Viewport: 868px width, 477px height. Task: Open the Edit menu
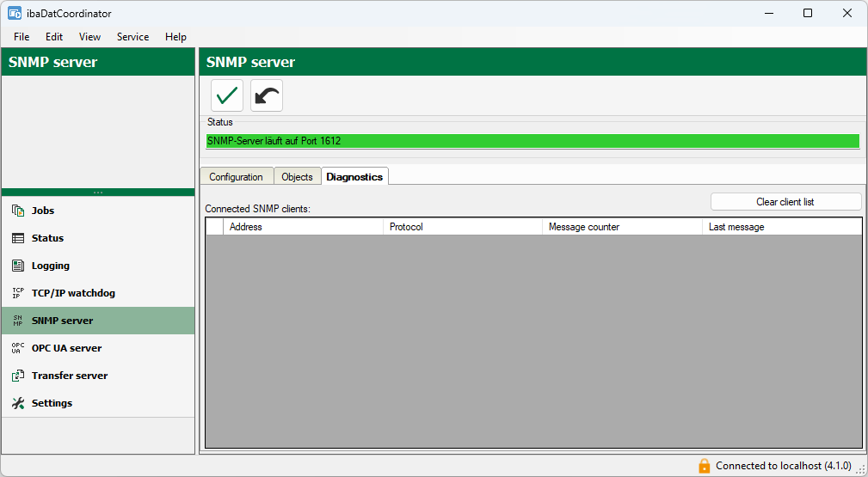[x=54, y=36]
